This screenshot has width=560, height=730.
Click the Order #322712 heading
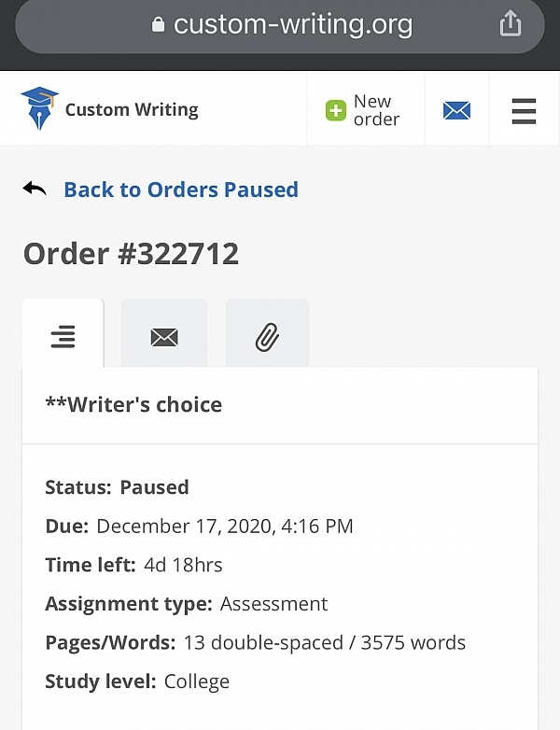pos(131,254)
